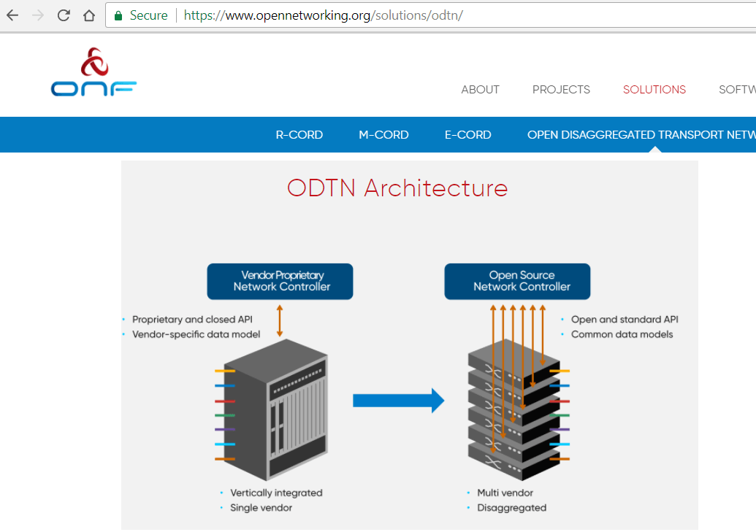Image resolution: width=756 pixels, height=532 pixels.
Task: Click the ODTN Architecture heading link
Action: (397, 188)
